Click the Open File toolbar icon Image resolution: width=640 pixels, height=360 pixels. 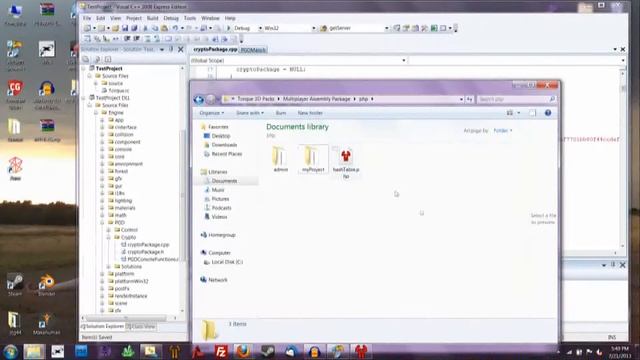pos(116,28)
